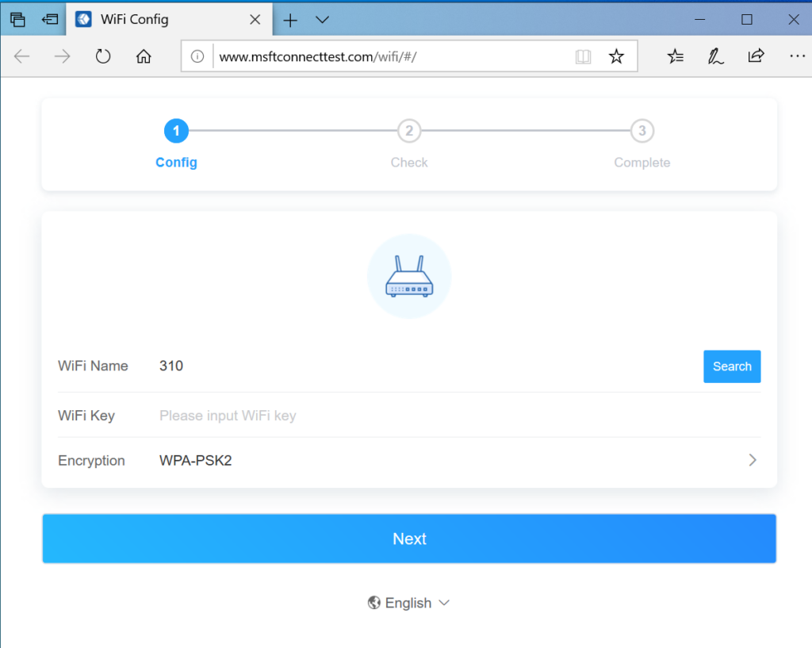Image resolution: width=812 pixels, height=648 pixels.
Task: Click the browser refresh icon
Action: click(x=103, y=56)
